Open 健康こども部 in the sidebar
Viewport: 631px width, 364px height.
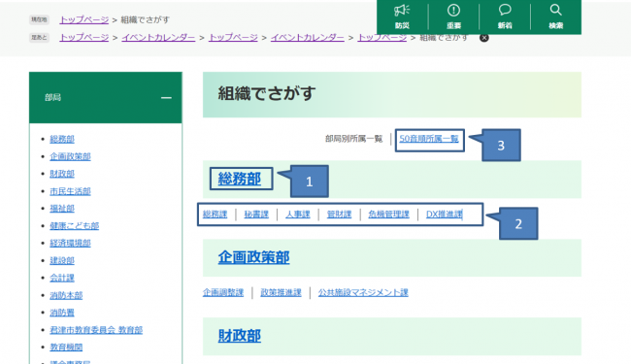(x=75, y=225)
